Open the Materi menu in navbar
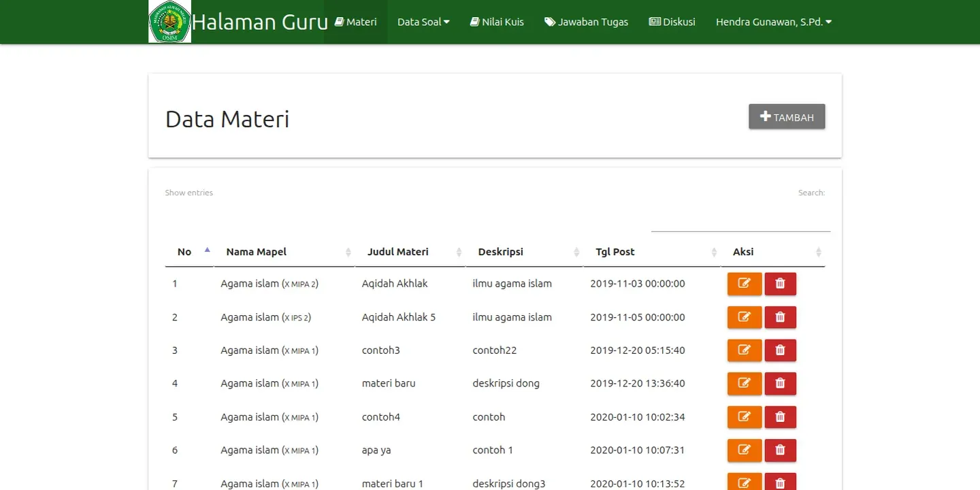 point(356,22)
